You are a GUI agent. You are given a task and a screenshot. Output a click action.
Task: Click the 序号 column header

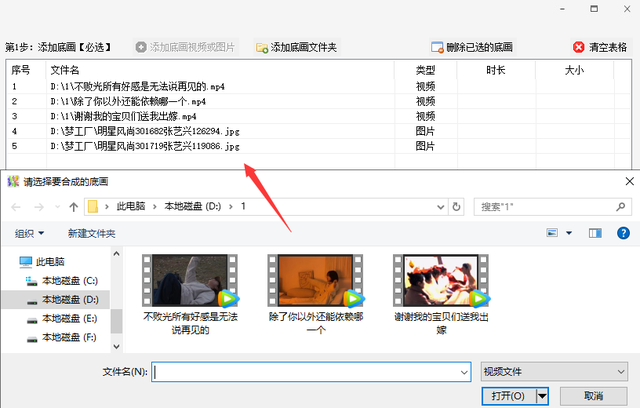pyautogui.click(x=27, y=70)
